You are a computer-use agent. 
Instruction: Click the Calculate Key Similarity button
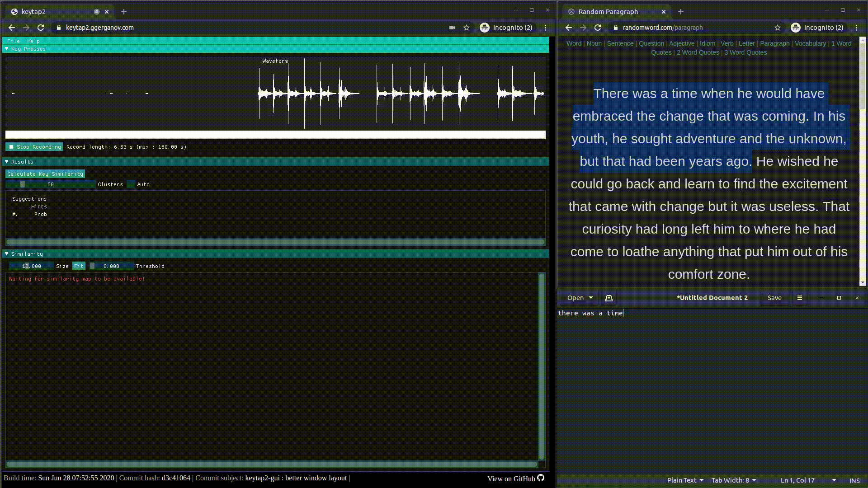tap(45, 174)
